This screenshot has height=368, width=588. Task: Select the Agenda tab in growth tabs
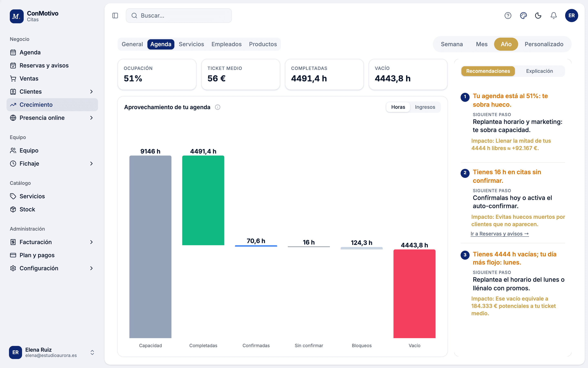pos(161,44)
